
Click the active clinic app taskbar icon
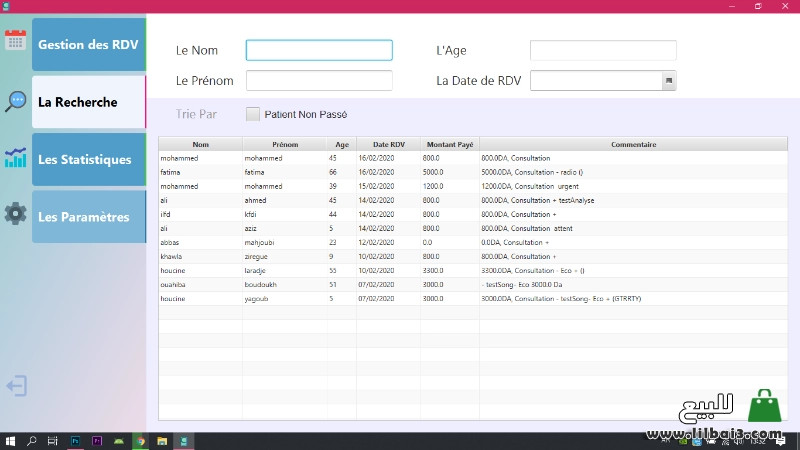point(184,441)
